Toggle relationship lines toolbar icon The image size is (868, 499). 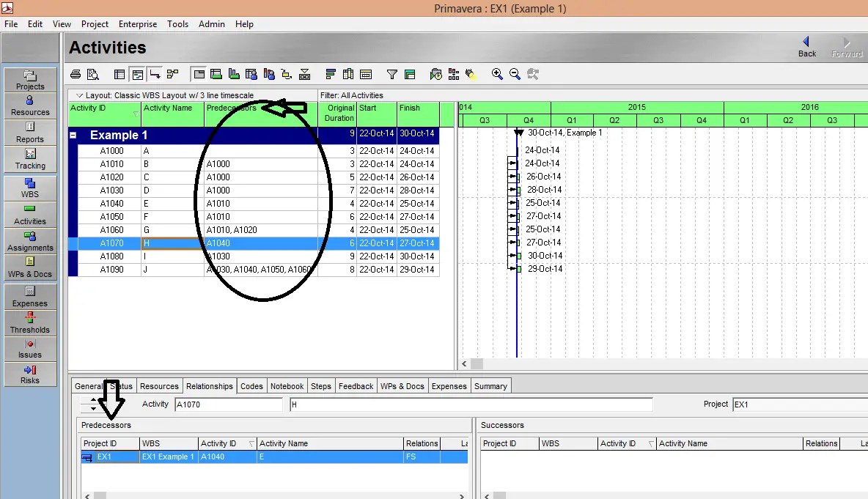coord(155,74)
